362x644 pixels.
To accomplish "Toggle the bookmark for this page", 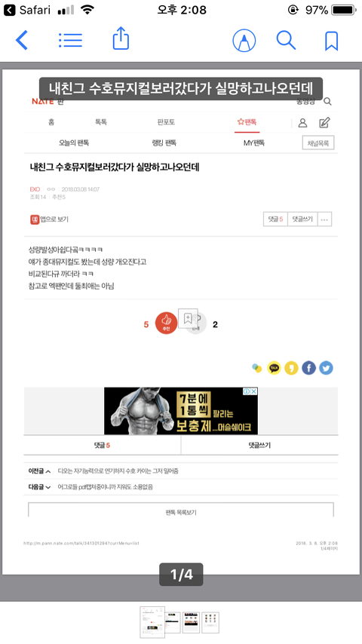I will tap(331, 41).
